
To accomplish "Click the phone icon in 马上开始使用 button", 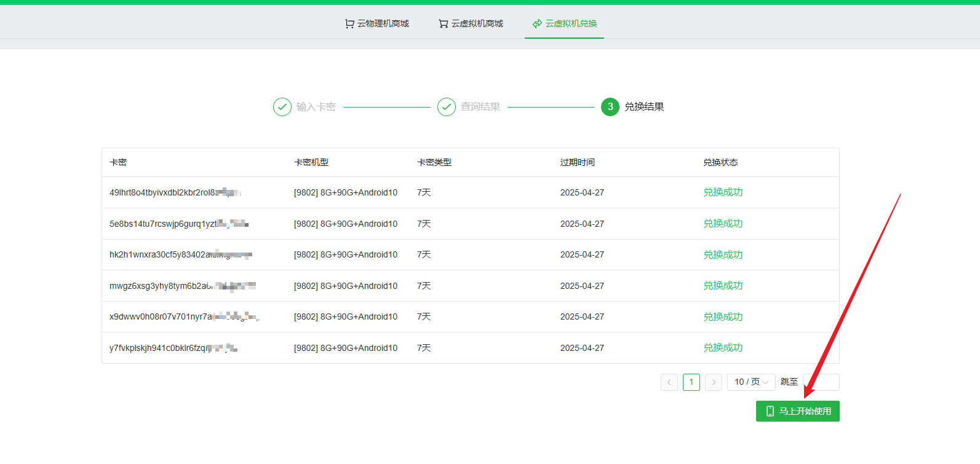I will pos(770,411).
